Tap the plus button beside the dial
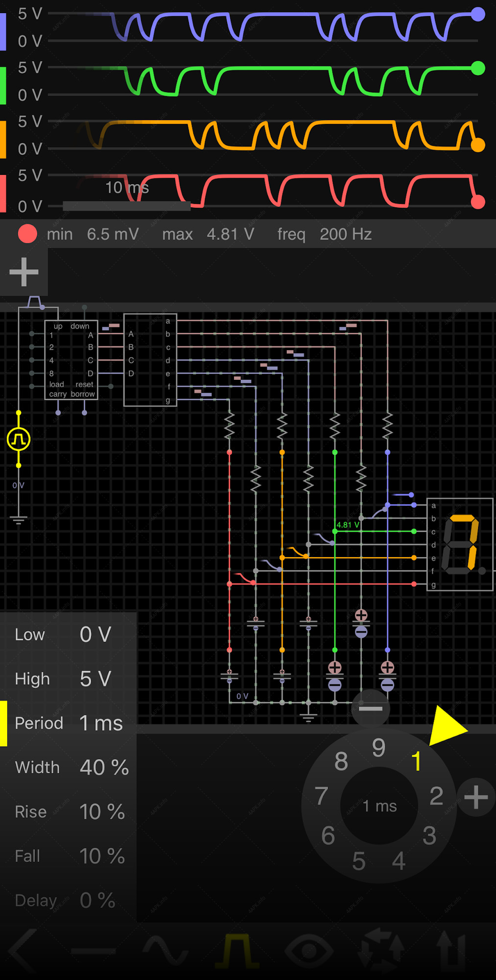 coord(476,797)
